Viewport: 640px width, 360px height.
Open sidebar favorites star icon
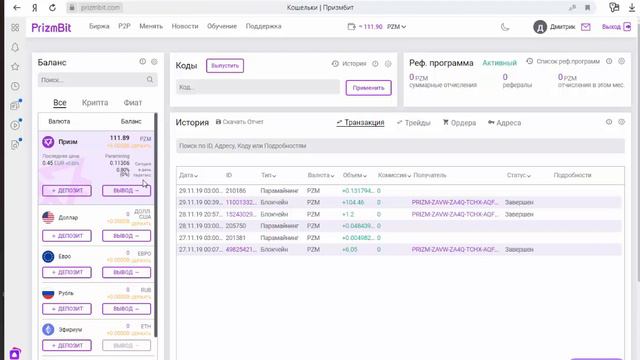[x=15, y=67]
